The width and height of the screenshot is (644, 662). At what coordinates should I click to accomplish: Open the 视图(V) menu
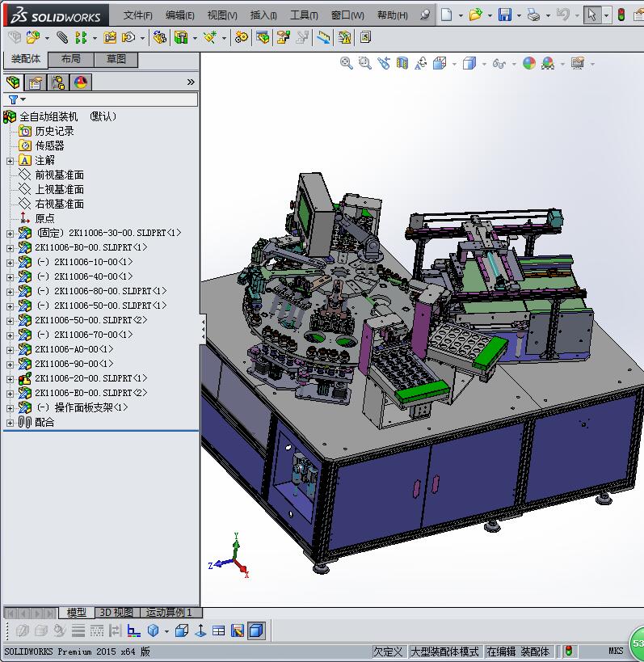click(x=222, y=15)
